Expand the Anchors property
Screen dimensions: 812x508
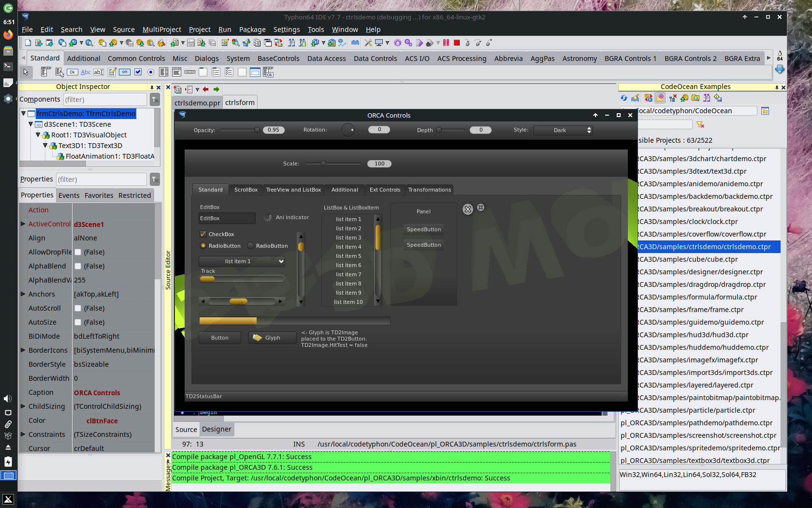23,294
